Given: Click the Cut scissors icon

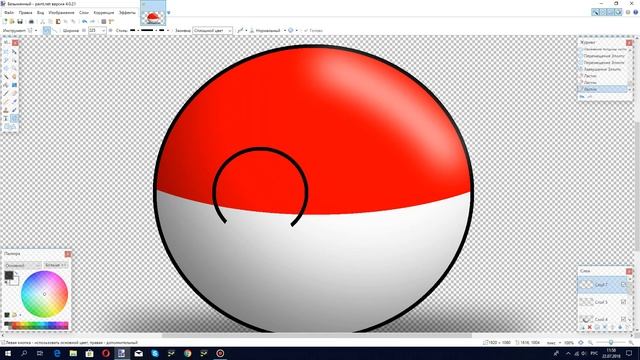Looking at the screenshot, I should [x=42, y=21].
